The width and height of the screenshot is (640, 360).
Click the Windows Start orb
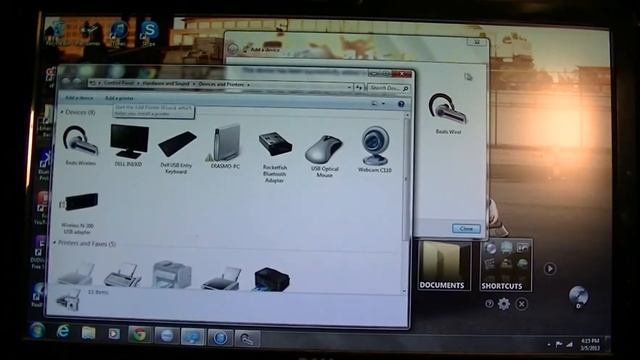coord(37,330)
